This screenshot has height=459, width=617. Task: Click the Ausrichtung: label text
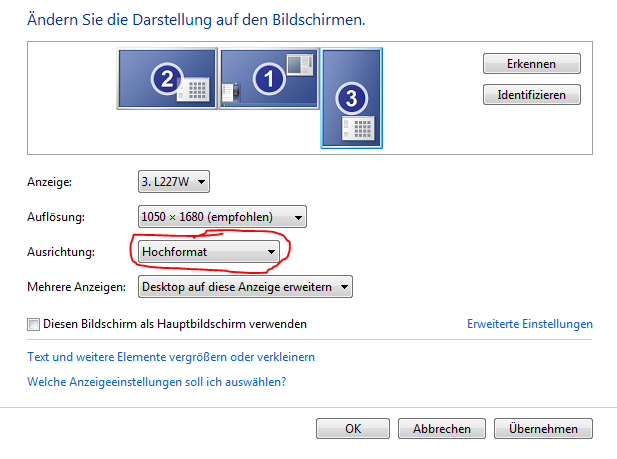tap(61, 252)
